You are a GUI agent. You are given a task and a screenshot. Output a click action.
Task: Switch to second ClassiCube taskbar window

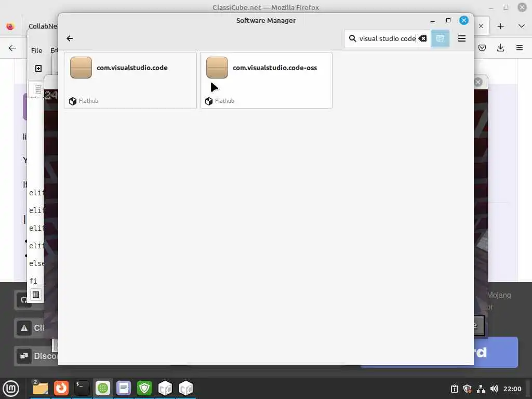point(186,388)
